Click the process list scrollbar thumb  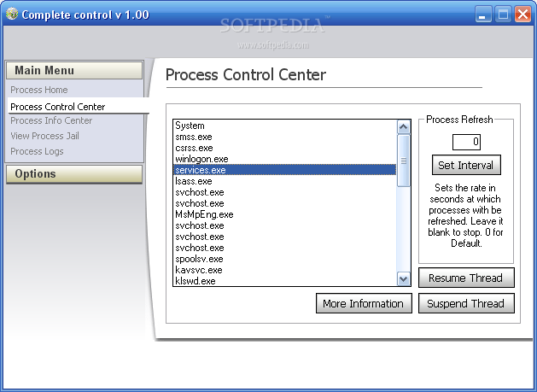click(404, 161)
